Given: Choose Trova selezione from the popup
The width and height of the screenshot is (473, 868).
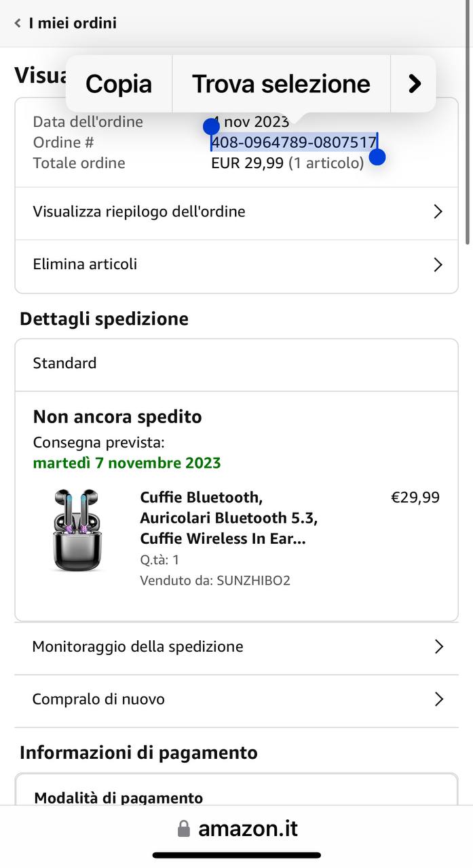Looking at the screenshot, I should point(281,84).
